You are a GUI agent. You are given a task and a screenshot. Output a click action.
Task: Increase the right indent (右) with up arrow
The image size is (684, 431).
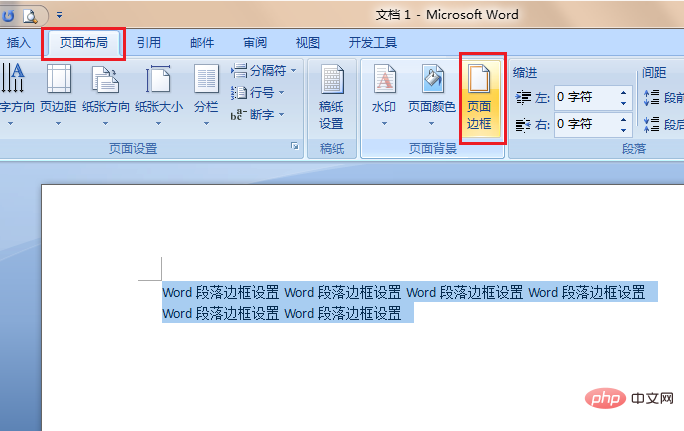[x=624, y=119]
